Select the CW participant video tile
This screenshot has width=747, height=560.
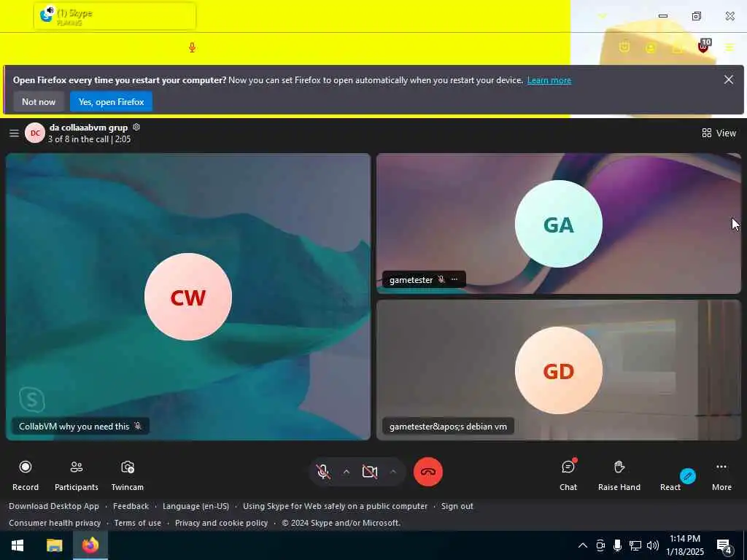(188, 297)
